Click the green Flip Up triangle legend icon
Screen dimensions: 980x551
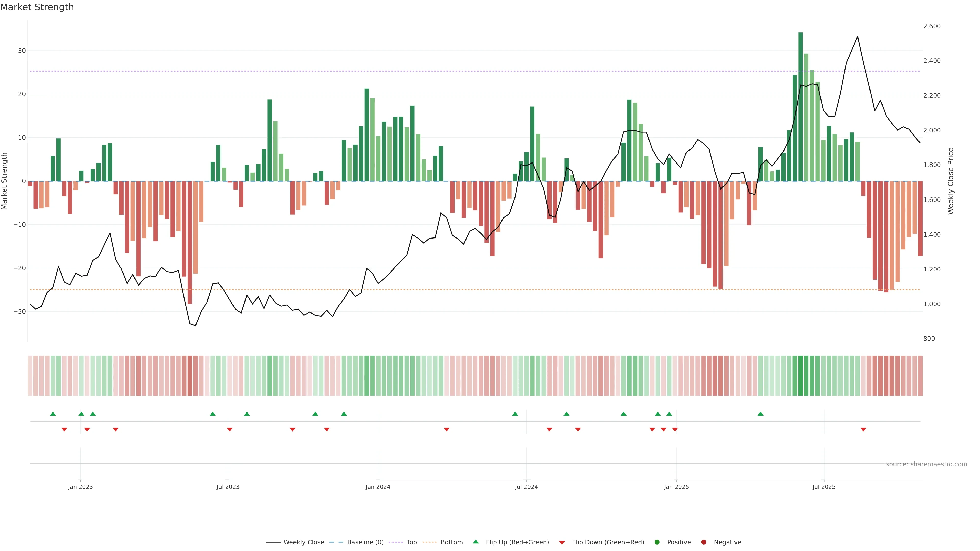(x=475, y=542)
